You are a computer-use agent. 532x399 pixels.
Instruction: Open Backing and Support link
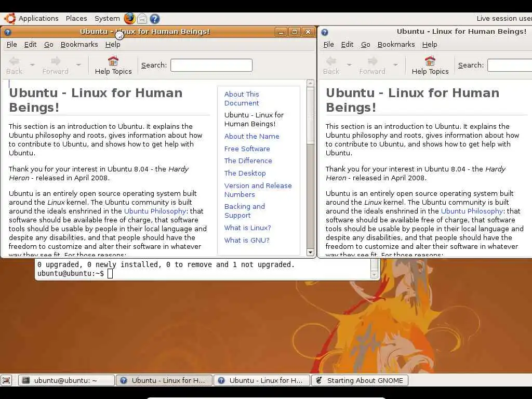pos(245,211)
